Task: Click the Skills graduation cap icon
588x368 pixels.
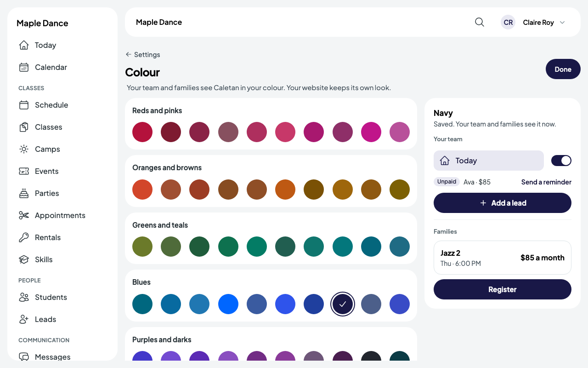Action: click(24, 259)
